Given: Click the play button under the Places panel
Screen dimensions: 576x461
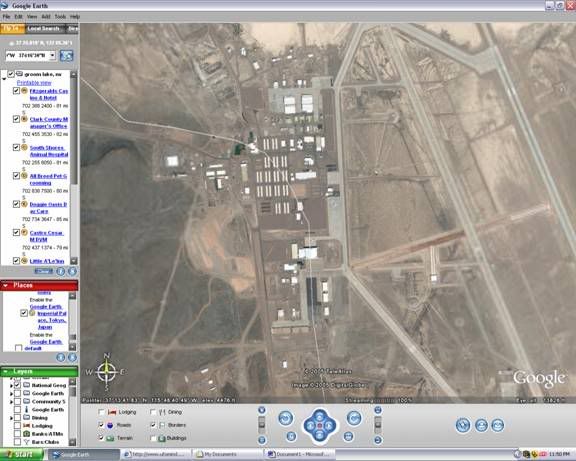Looking at the screenshot, I should [61, 357].
